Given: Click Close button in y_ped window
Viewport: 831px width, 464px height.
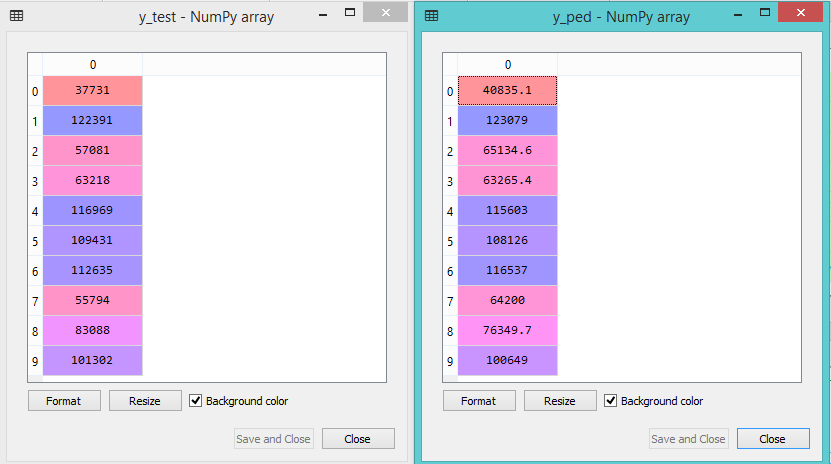Looking at the screenshot, I should pos(773,439).
